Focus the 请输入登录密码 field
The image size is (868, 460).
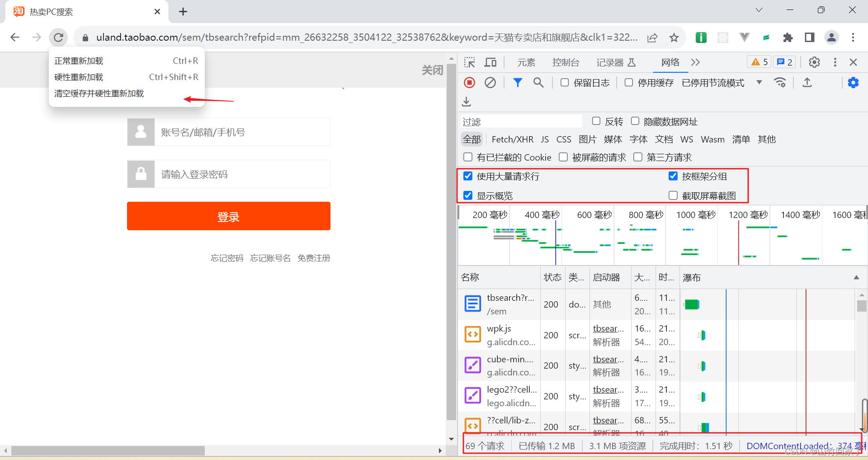point(242,174)
